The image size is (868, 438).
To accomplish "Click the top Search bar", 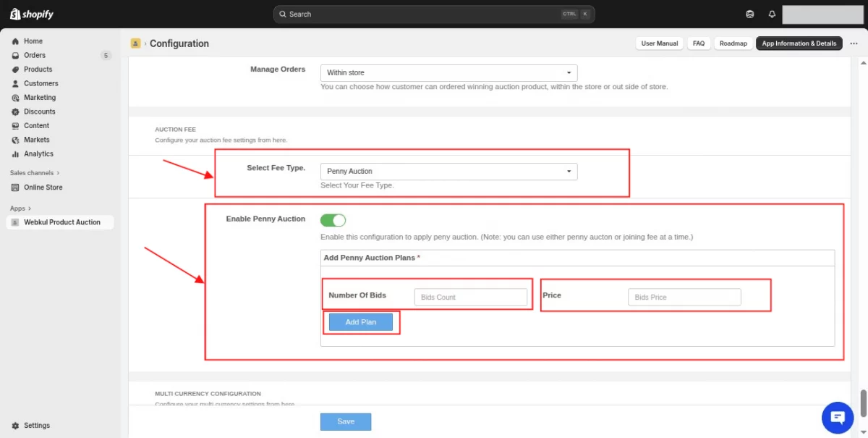I will 433,14.
